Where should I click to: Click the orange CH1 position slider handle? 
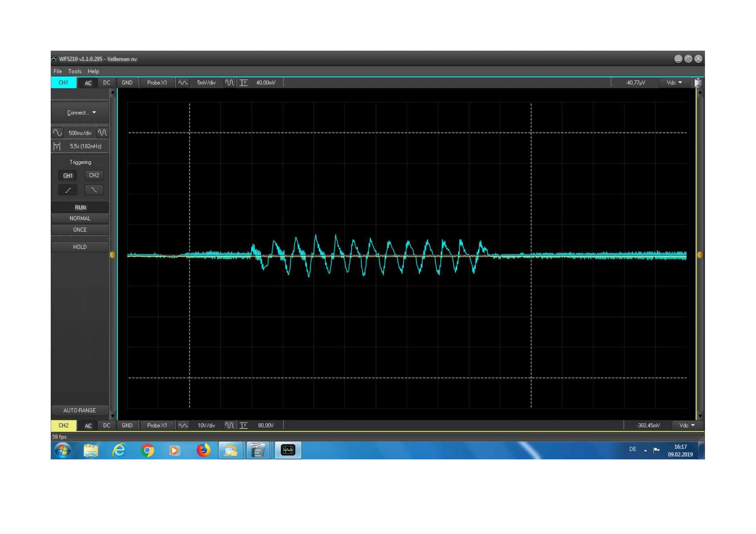(x=112, y=255)
